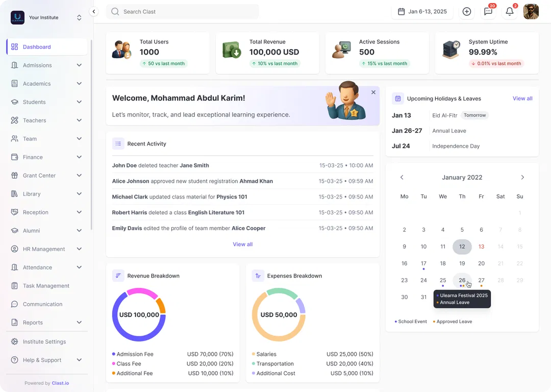
Task: Select the Reception menu item
Action: point(47,212)
